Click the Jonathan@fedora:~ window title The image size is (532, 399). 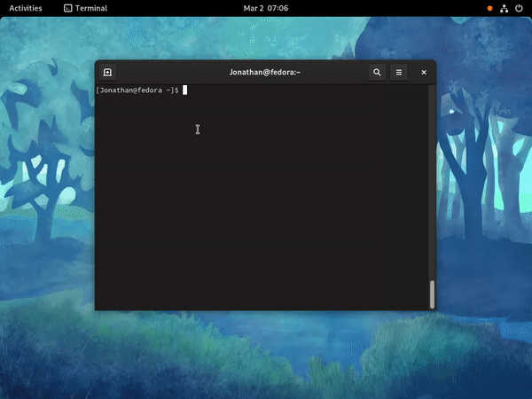click(265, 73)
